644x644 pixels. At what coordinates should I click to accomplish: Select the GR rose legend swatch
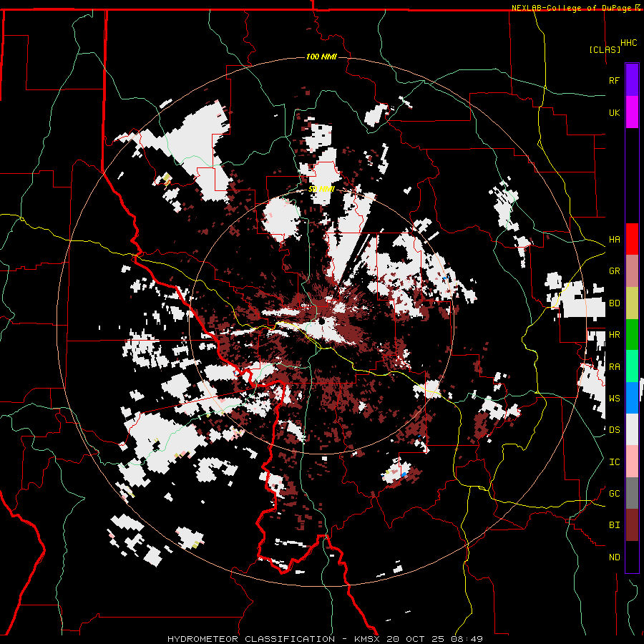click(632, 270)
